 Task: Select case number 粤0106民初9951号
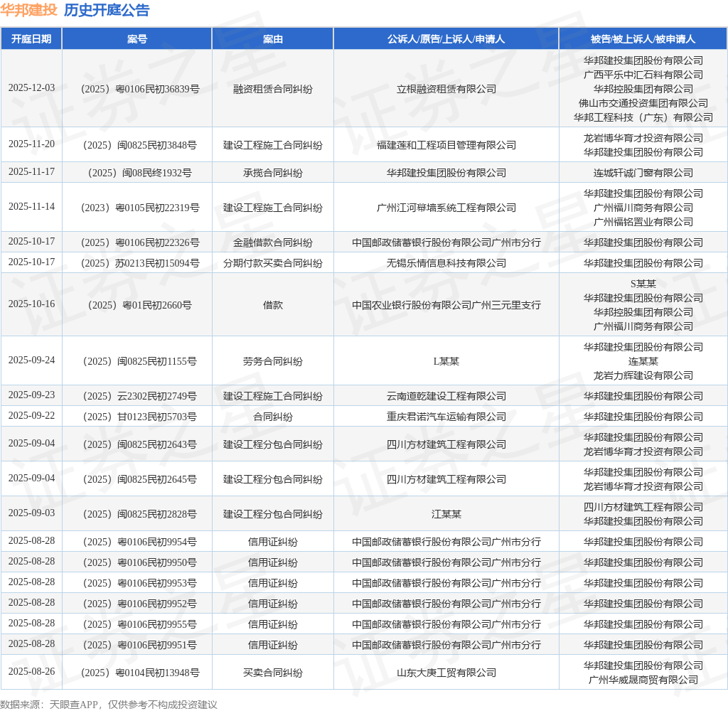coord(140,645)
